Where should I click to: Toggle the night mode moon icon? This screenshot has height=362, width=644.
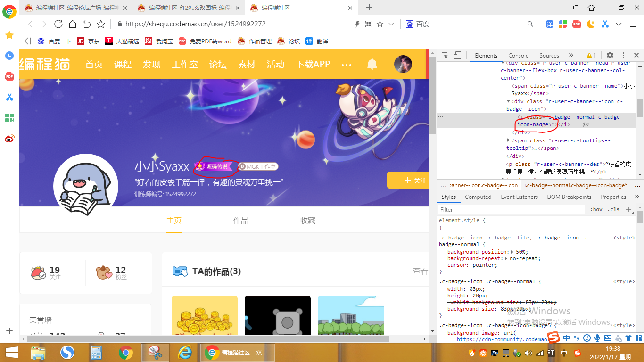pos(591,24)
